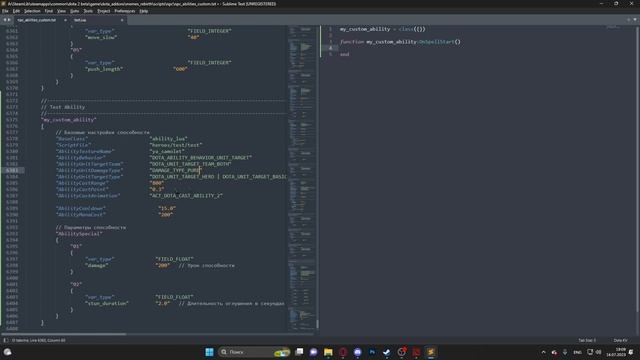Open the microphone tray icon

point(565,352)
